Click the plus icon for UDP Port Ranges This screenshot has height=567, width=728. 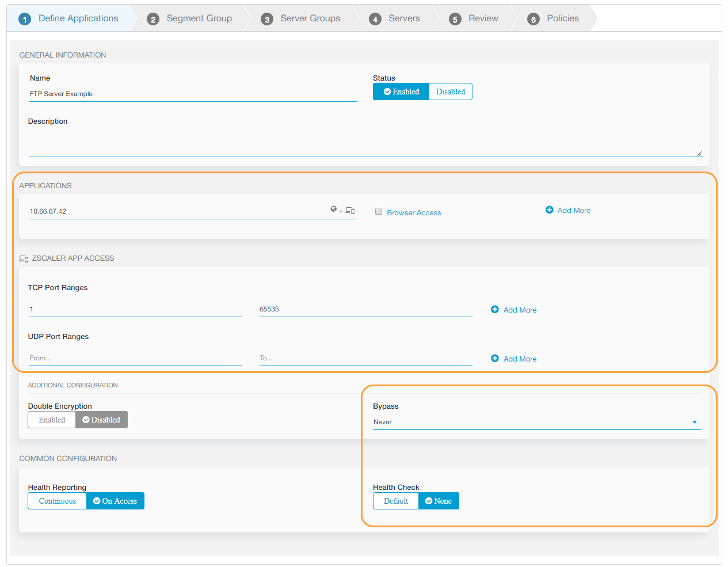[x=495, y=359]
